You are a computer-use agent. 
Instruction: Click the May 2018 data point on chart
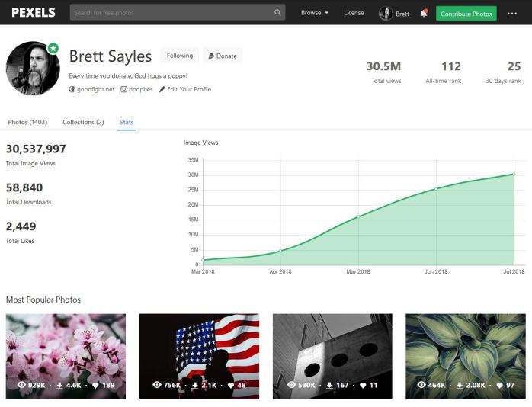[358, 216]
